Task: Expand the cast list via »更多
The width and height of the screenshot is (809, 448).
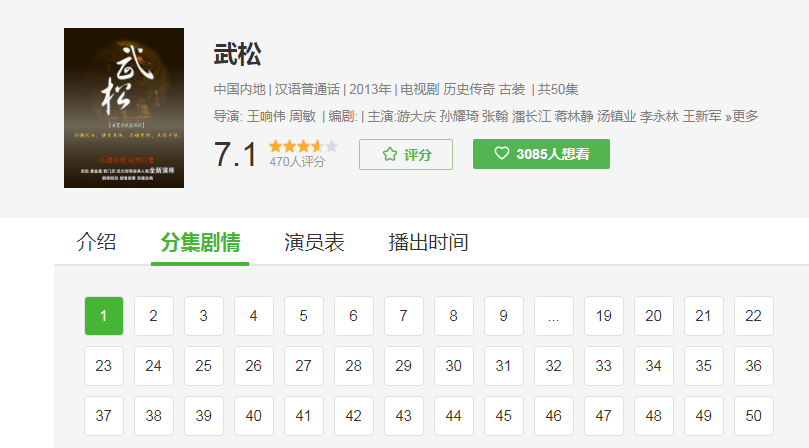Action: pyautogui.click(x=742, y=116)
